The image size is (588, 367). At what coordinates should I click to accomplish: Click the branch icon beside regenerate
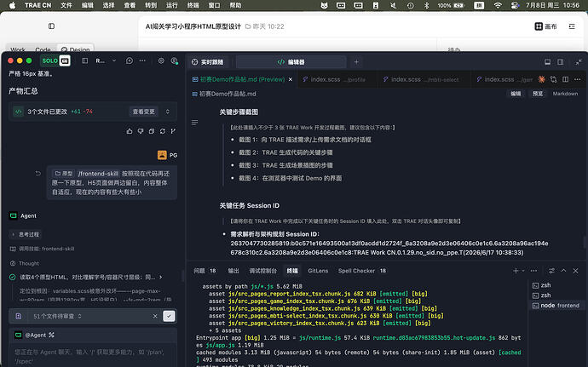point(173,131)
